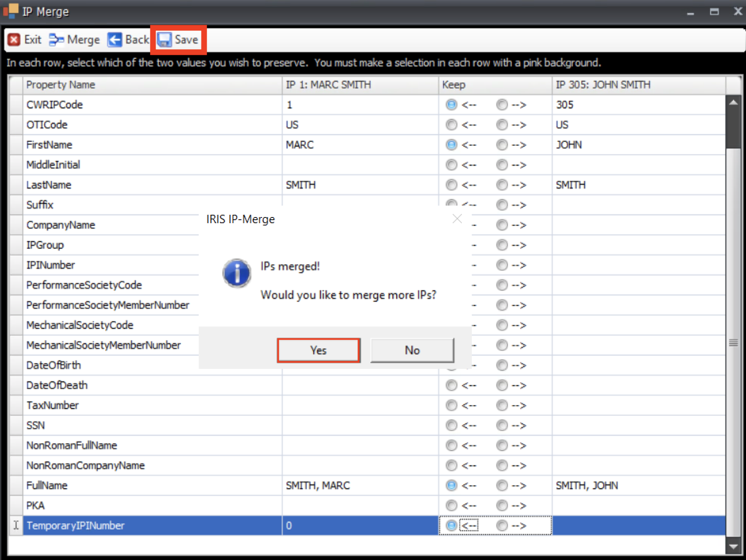Viewport: 746px width, 560px height.
Task: Click No in the merge dialog
Action: coord(412,350)
